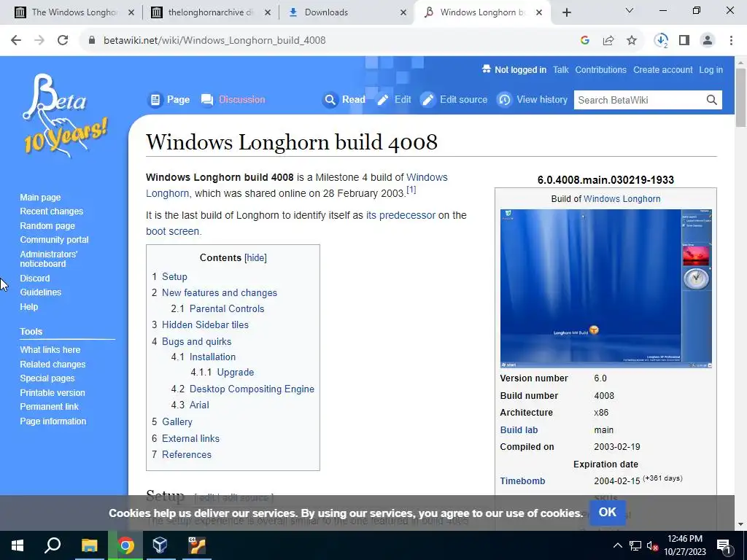The image size is (747, 560).
Task: Open the Build lab link
Action: point(519,430)
